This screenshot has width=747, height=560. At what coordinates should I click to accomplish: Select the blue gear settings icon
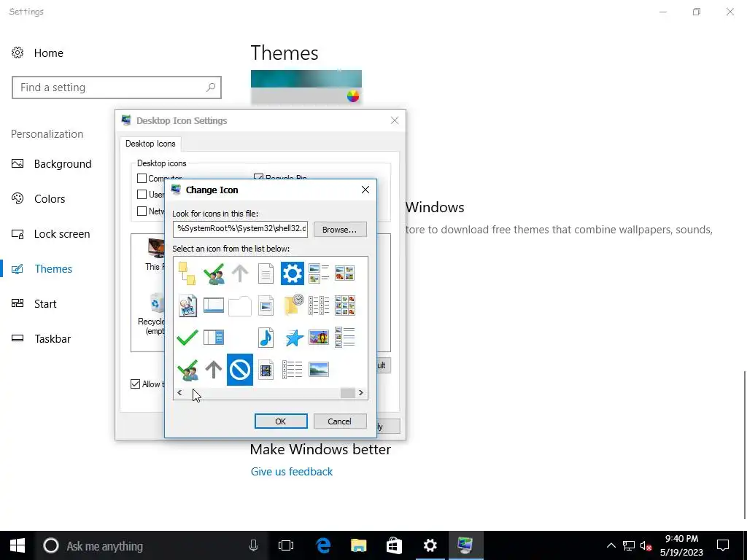tap(292, 273)
